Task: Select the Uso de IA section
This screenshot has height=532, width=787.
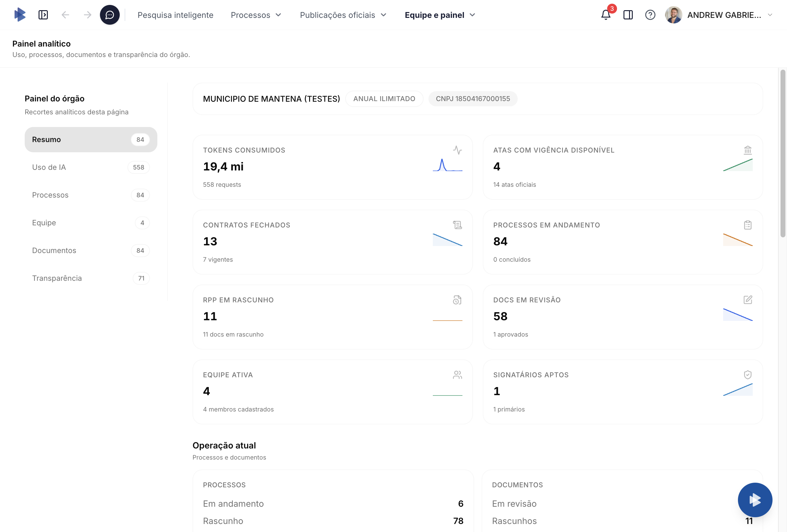Action: pos(90,167)
